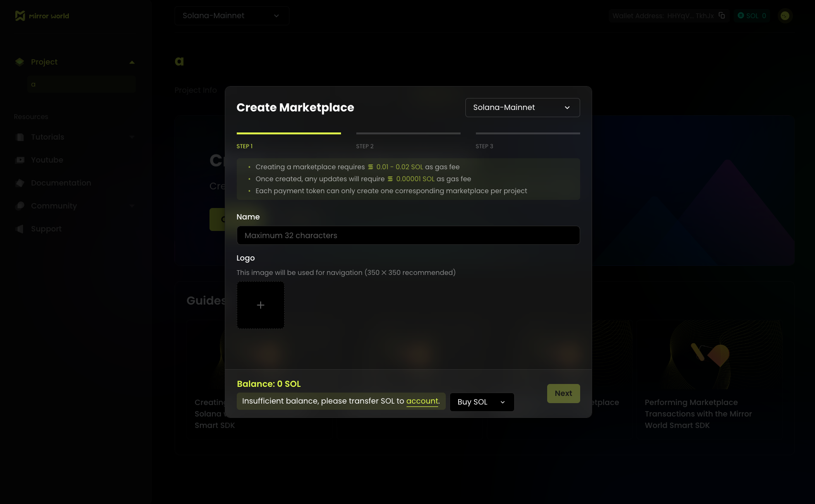815x504 pixels.
Task: Click the SOL coin icon in header
Action: point(741,15)
